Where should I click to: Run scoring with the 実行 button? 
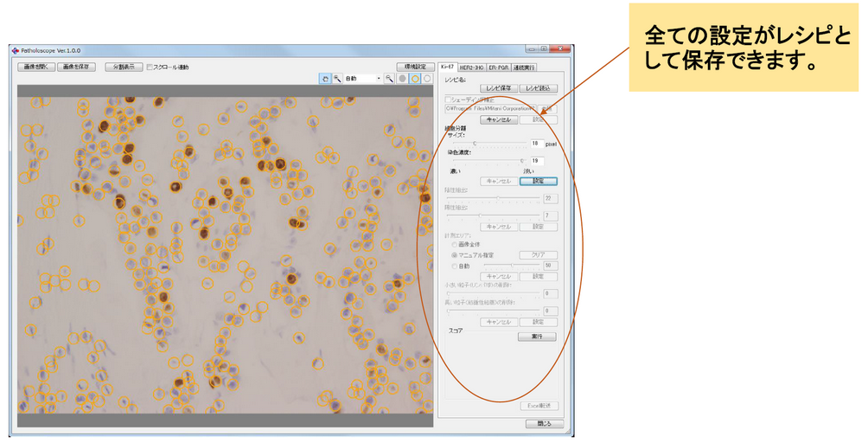pos(537,337)
